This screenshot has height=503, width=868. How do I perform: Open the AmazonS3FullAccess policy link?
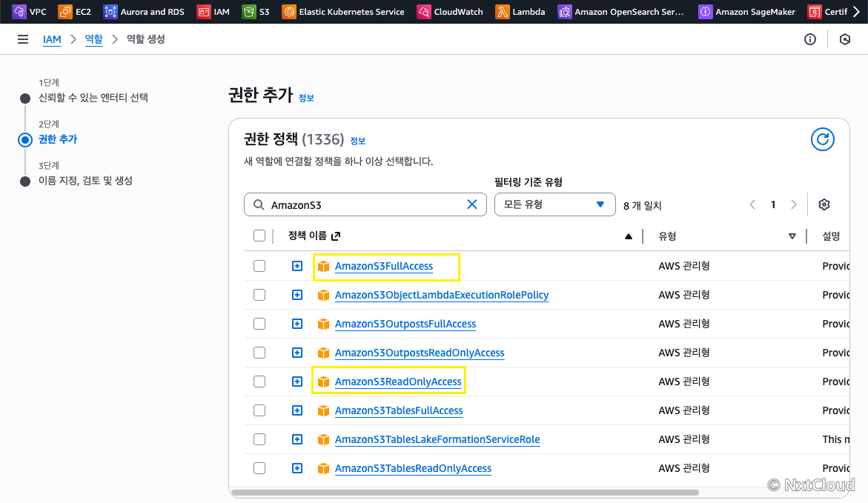pos(384,266)
